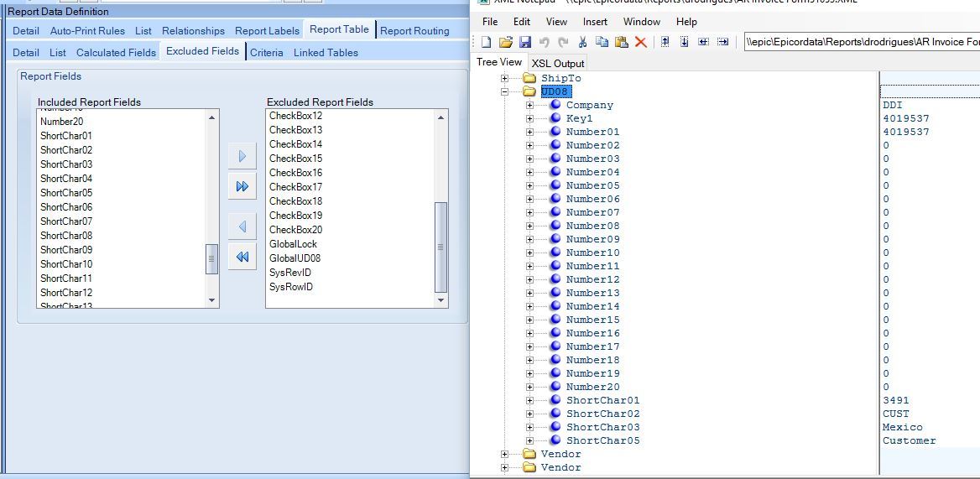Viewport: 980px width, 479px height.
Task: Click the Undo arrow icon
Action: (x=545, y=42)
